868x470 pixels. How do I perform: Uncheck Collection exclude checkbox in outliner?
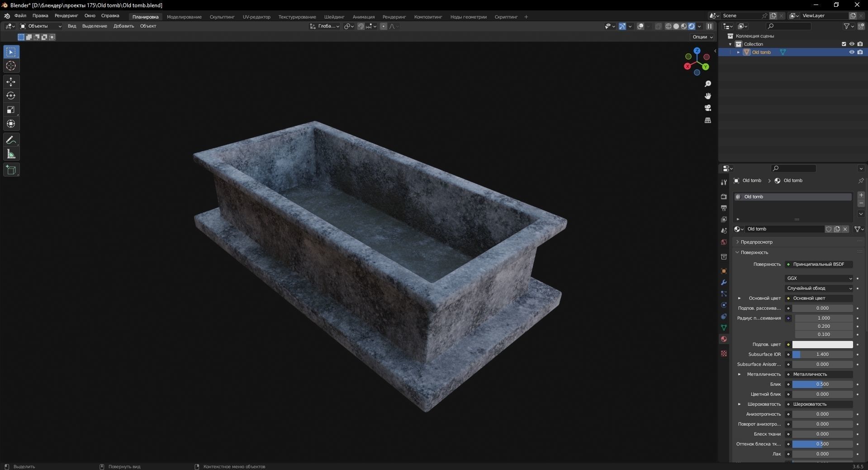click(844, 44)
